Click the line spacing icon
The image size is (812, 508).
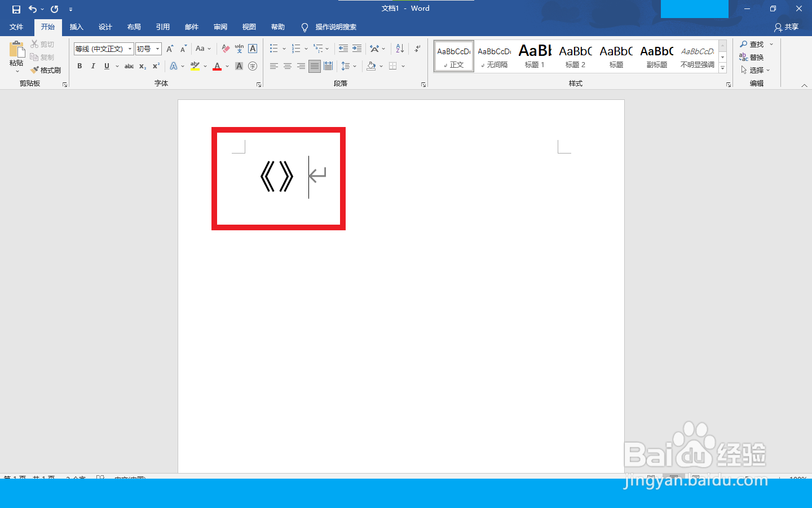(x=346, y=66)
